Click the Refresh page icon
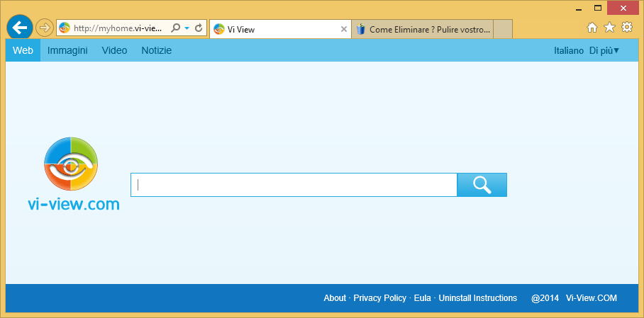The width and height of the screenshot is (644, 318). [199, 28]
